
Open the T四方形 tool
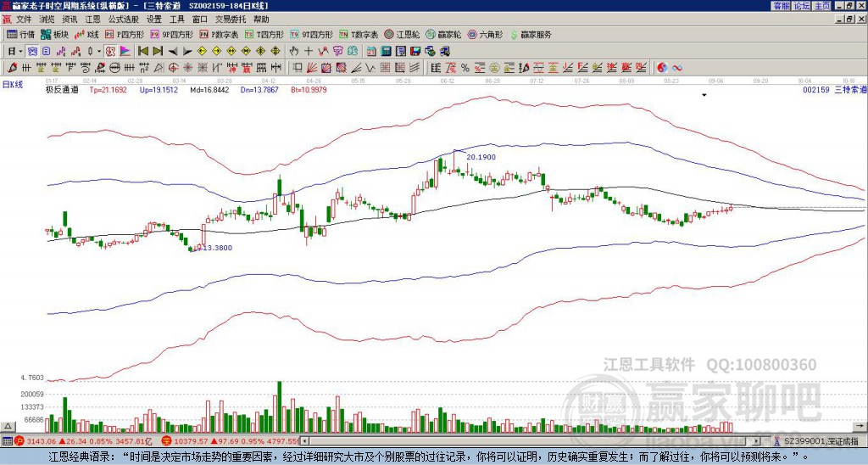click(264, 34)
